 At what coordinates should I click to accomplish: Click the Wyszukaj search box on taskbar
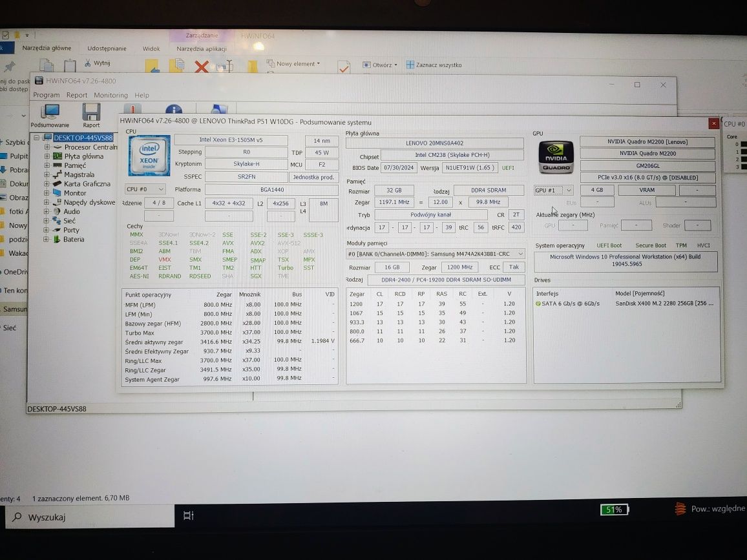(x=90, y=517)
